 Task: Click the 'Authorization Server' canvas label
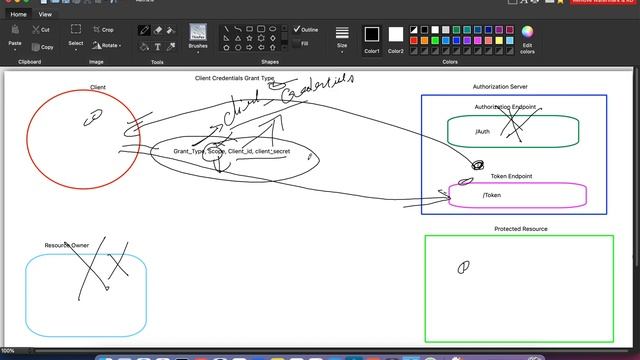click(x=500, y=87)
